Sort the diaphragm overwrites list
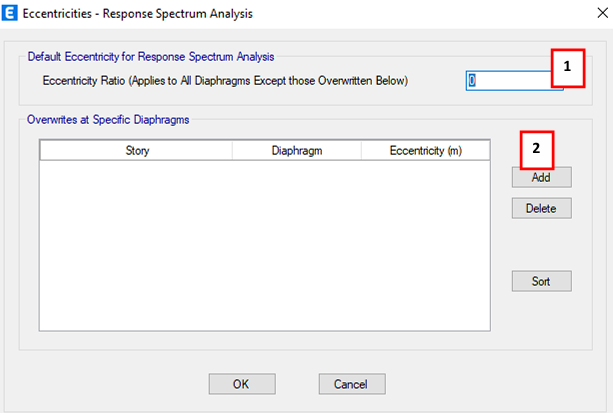Screen dimensions: 613x413 [x=540, y=281]
